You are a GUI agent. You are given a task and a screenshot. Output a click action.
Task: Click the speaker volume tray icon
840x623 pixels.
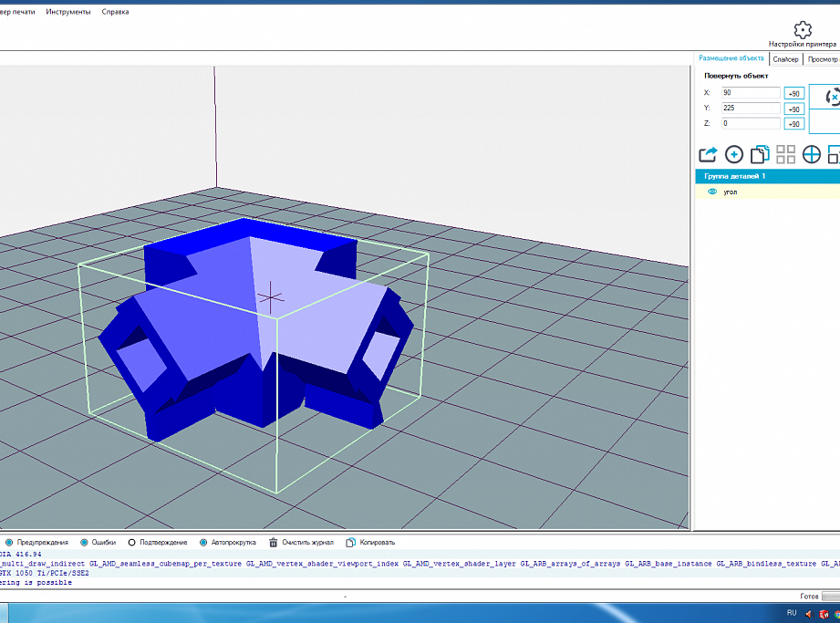click(808, 614)
